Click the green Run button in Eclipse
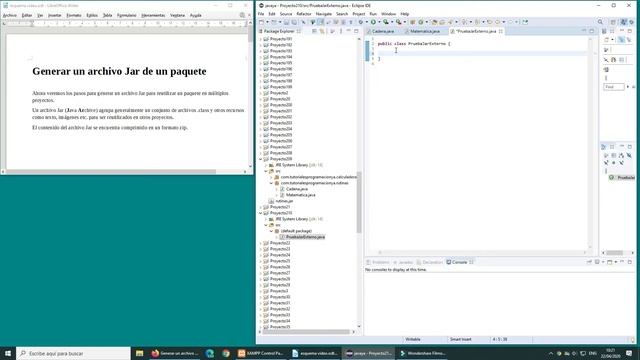Image resolution: width=640 pixels, height=360 pixels. click(373, 22)
